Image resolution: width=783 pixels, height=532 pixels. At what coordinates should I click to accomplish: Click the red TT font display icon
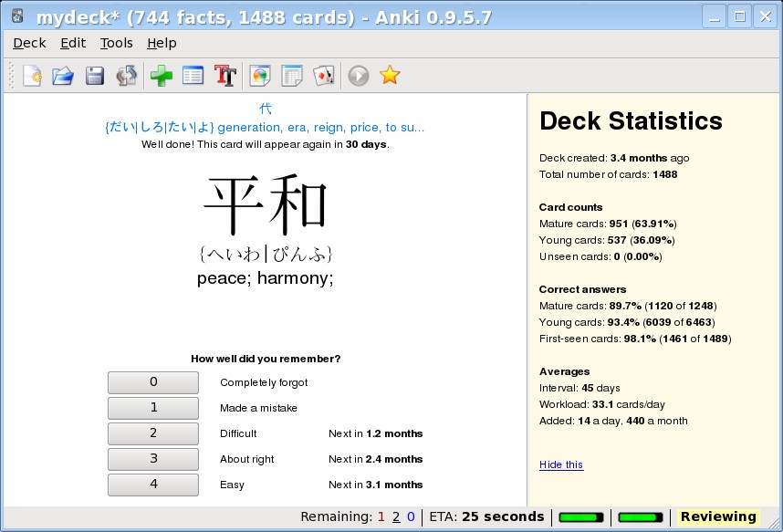point(224,76)
